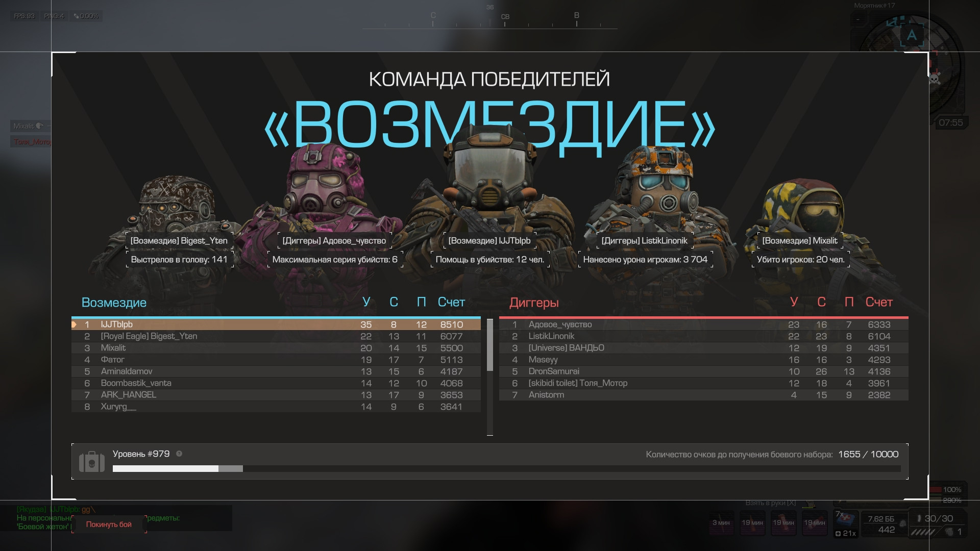The width and height of the screenshot is (980, 551).
Task: Click the Возмездие team header
Action: click(114, 303)
